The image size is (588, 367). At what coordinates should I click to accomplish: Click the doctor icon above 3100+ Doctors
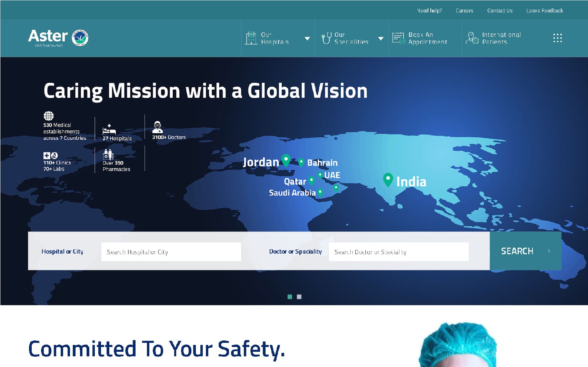click(158, 127)
